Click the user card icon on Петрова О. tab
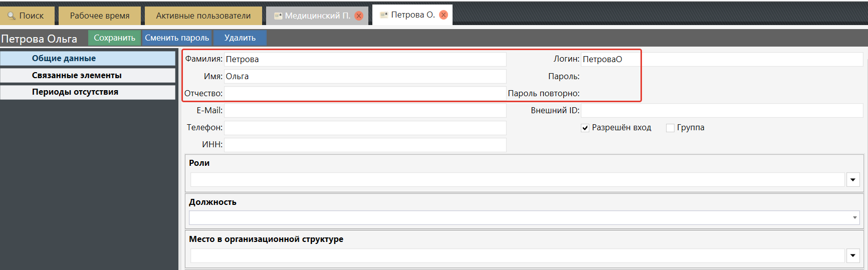The width and height of the screenshot is (868, 270). click(384, 15)
